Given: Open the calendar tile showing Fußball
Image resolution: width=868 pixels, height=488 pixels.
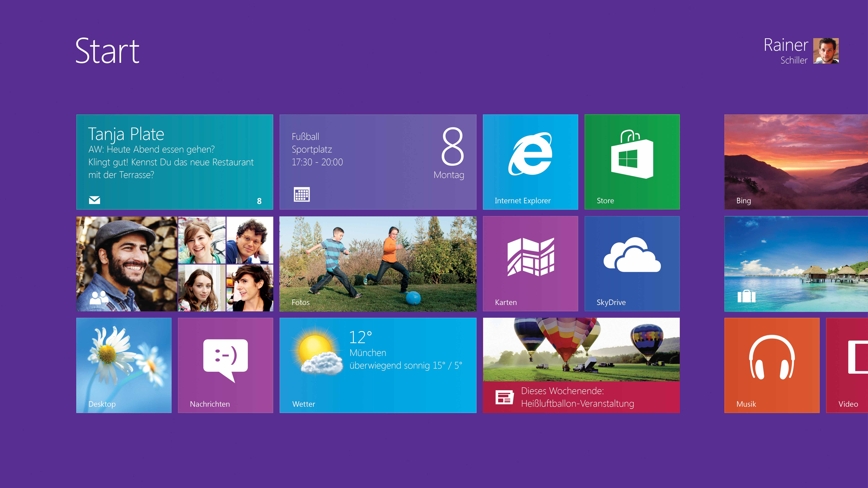Looking at the screenshot, I should tap(378, 162).
